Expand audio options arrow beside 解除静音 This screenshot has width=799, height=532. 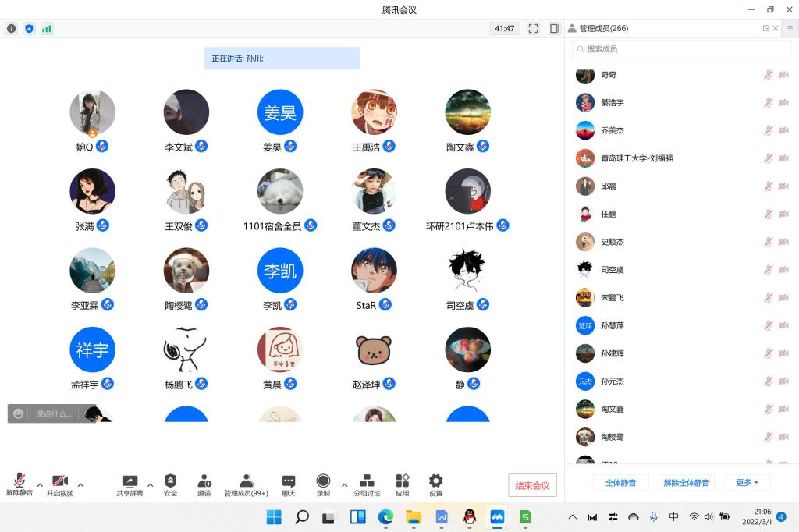coord(39,485)
